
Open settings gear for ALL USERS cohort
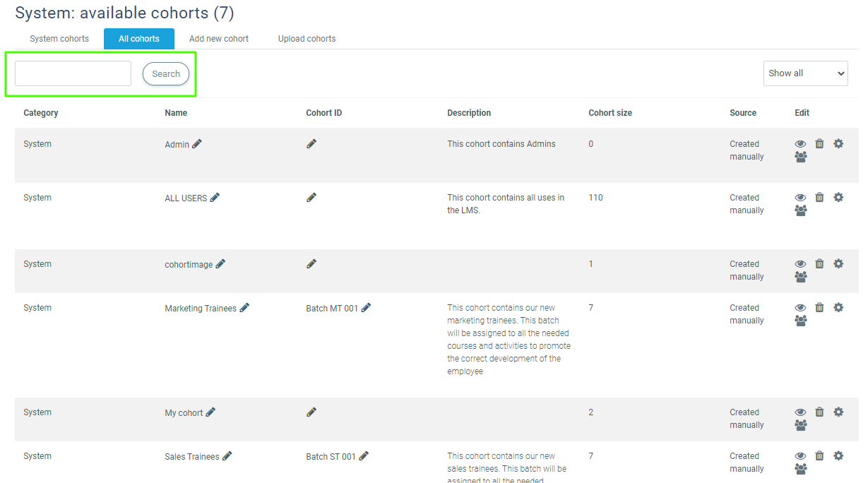838,198
